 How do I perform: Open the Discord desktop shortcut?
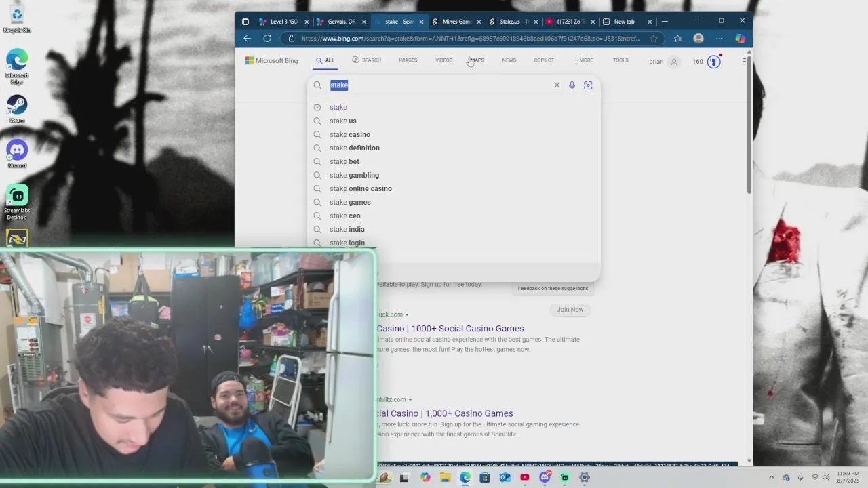(x=17, y=154)
